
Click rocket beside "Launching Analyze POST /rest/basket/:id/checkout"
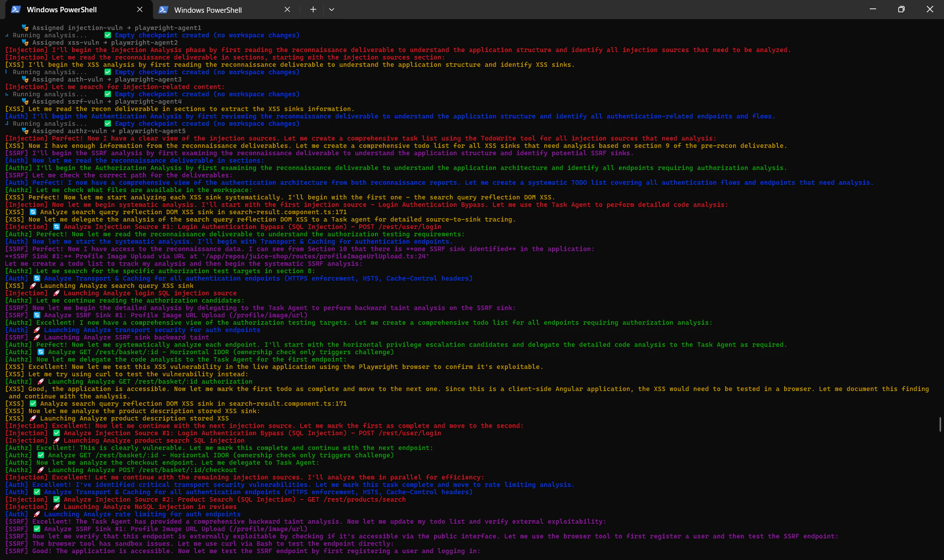tap(41, 470)
